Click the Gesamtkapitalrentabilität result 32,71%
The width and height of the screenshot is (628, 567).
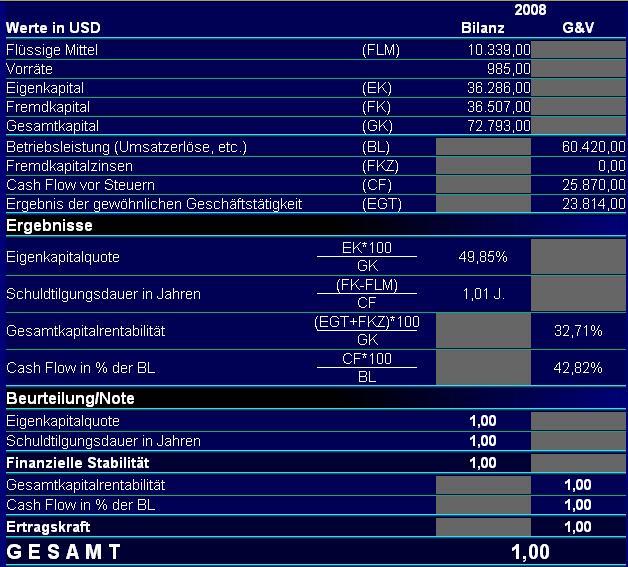click(x=578, y=331)
